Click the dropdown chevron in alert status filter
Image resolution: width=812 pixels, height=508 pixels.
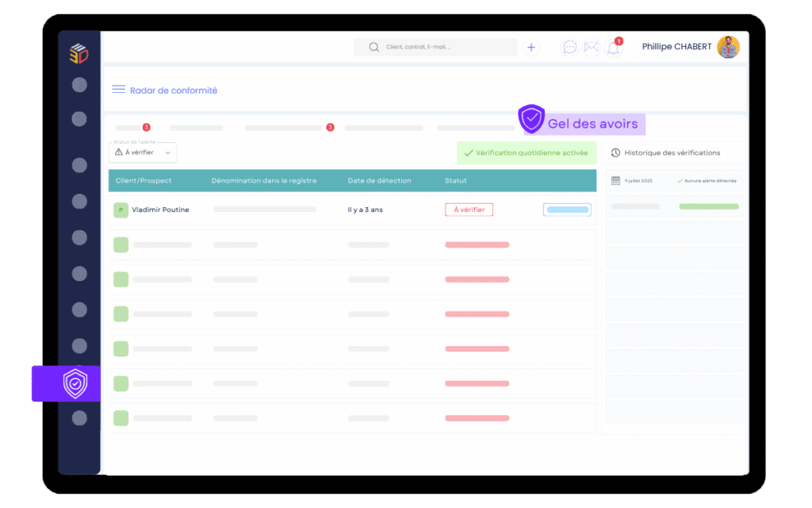[167, 152]
